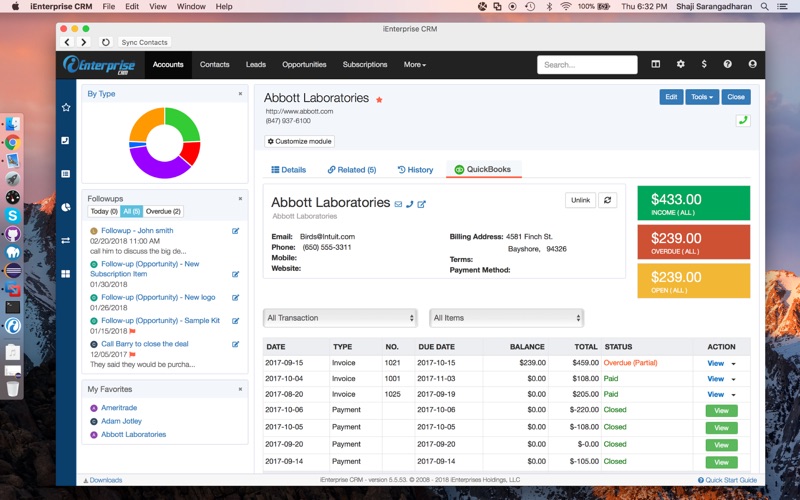This screenshot has width=800, height=500.
Task: Open the macOS Window menu
Action: point(191,7)
